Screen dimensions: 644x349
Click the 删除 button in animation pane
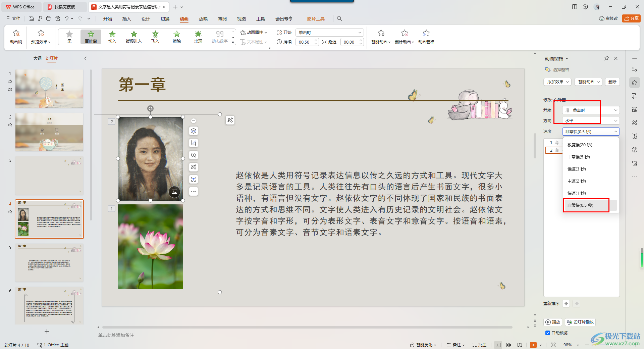tap(612, 82)
